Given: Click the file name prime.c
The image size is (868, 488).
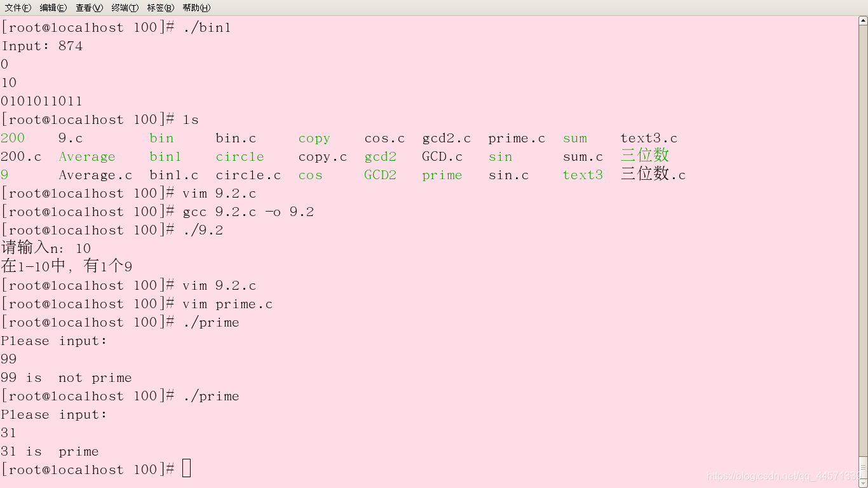Looking at the screenshot, I should pyautogui.click(x=517, y=139).
